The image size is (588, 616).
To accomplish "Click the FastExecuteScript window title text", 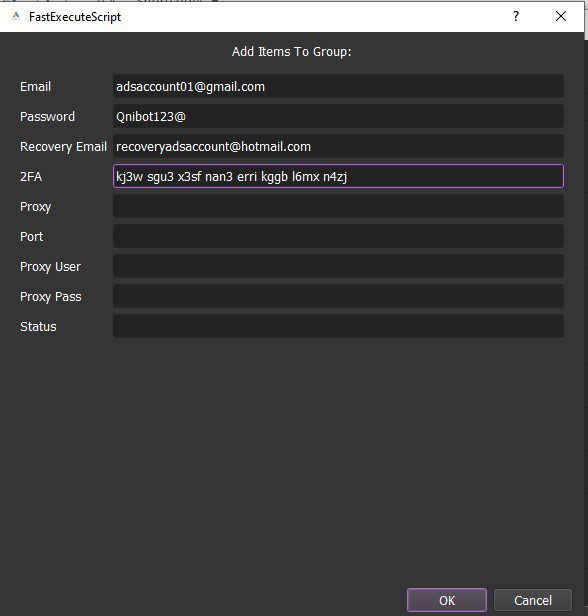I will (75, 17).
